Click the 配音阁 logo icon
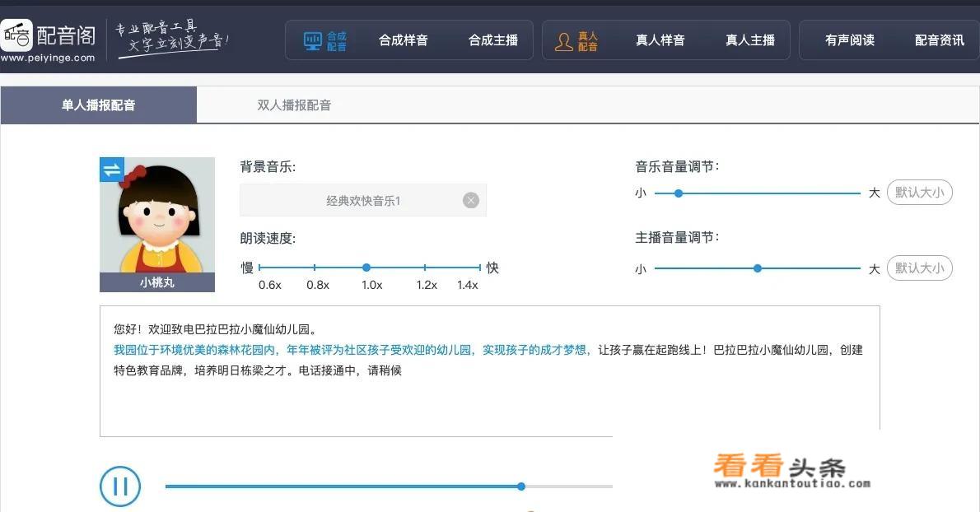 click(x=16, y=35)
